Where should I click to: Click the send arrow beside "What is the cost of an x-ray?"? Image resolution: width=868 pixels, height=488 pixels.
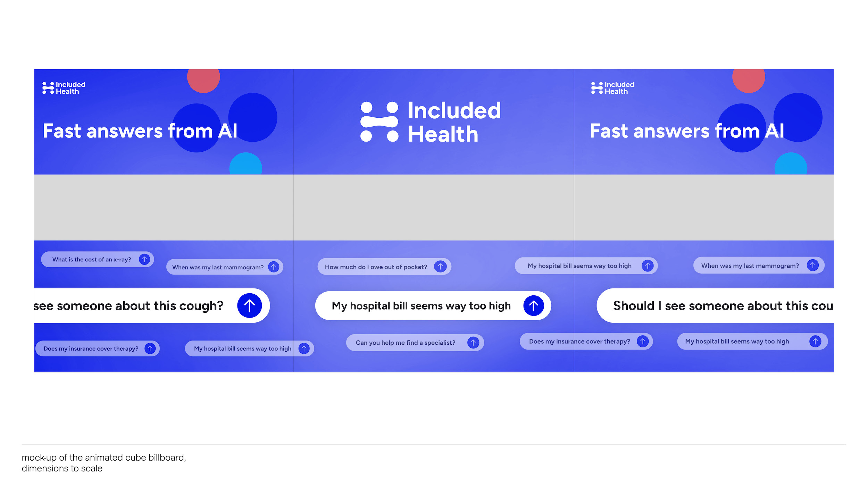coord(144,259)
